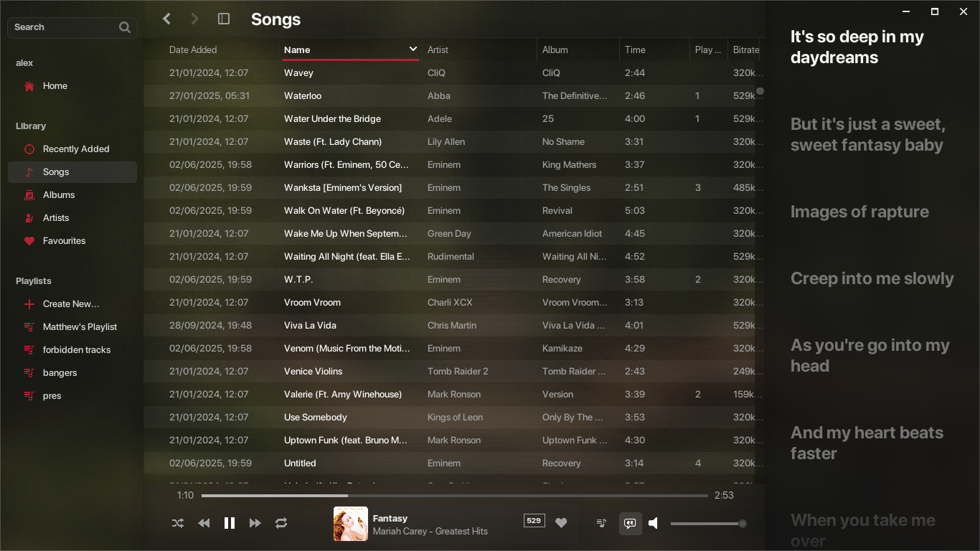Click 'Mariah Carey - Greatest Hits' in player
This screenshot has width=980, height=551.
pos(430,532)
